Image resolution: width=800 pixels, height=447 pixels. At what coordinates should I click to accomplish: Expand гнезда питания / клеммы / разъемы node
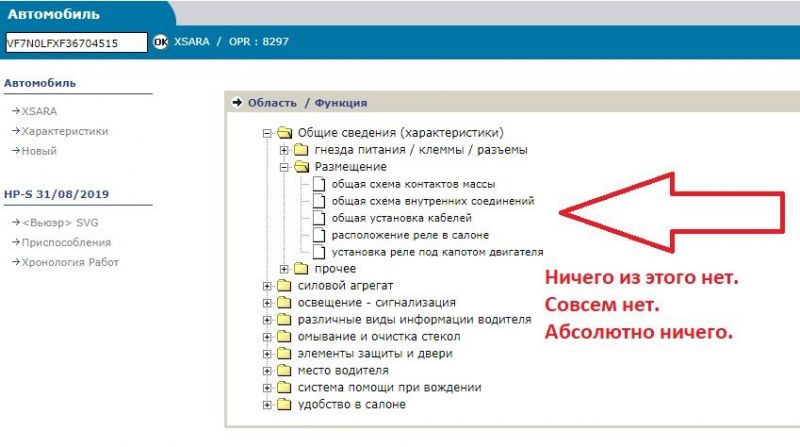pyautogui.click(x=284, y=150)
